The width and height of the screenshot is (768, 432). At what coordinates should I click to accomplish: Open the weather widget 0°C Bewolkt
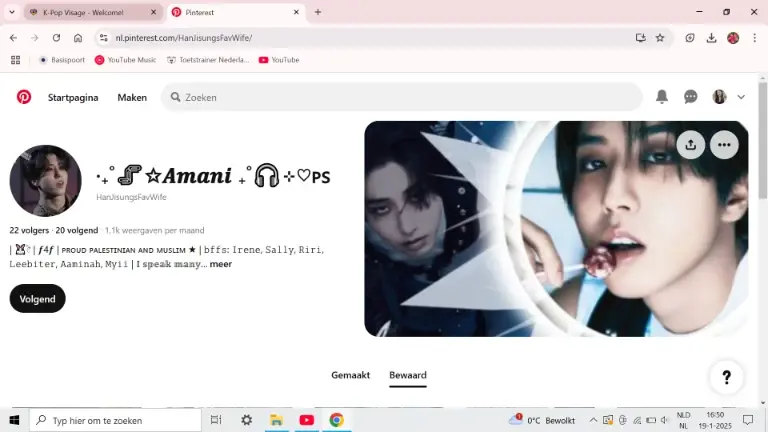(x=543, y=420)
